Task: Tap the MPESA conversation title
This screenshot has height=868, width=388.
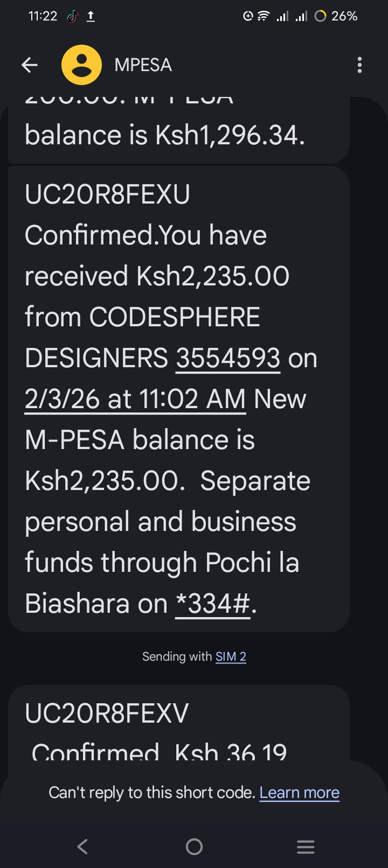Action: [143, 65]
